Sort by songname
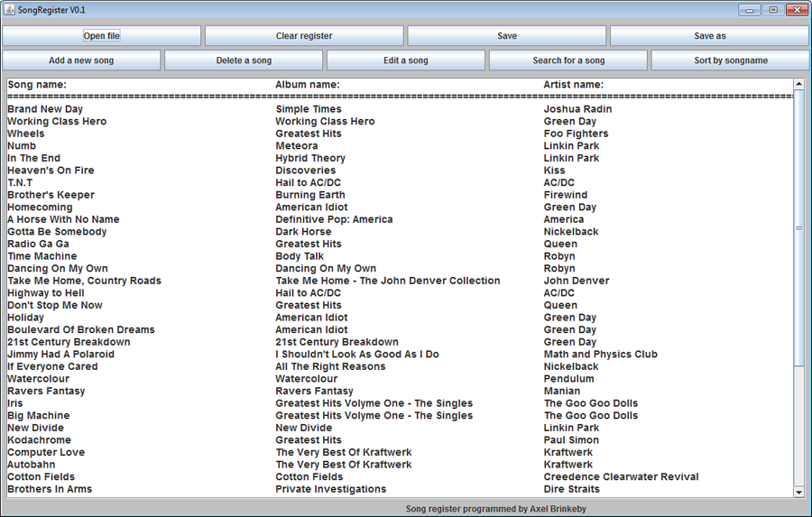 click(731, 60)
